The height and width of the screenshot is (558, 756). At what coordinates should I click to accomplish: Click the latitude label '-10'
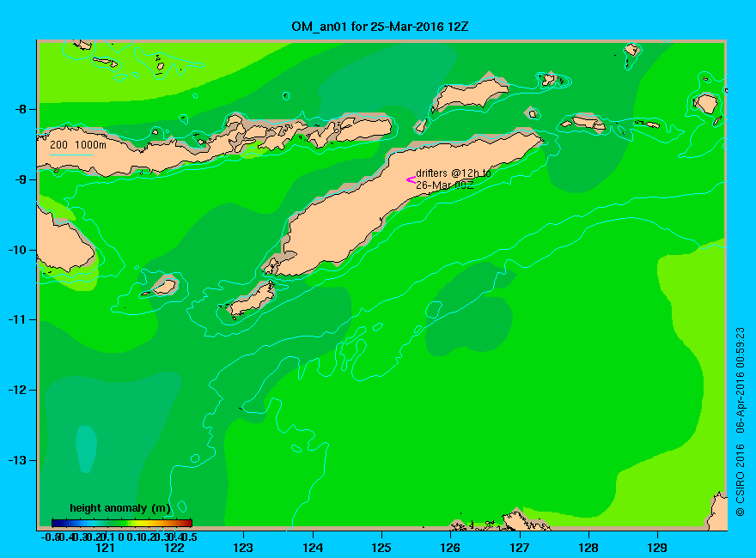tap(18, 250)
